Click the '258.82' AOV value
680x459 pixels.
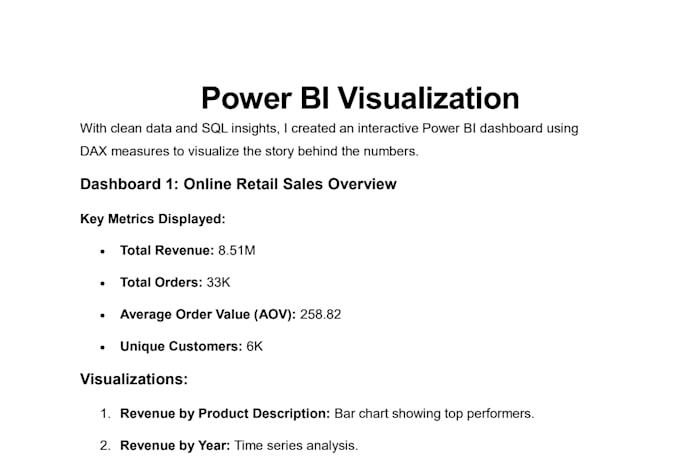[320, 314]
